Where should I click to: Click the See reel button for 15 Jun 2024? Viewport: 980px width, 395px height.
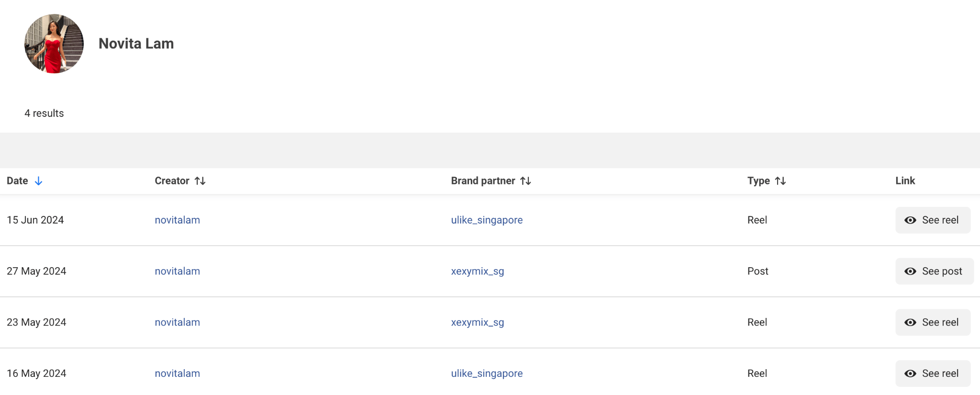pos(933,220)
